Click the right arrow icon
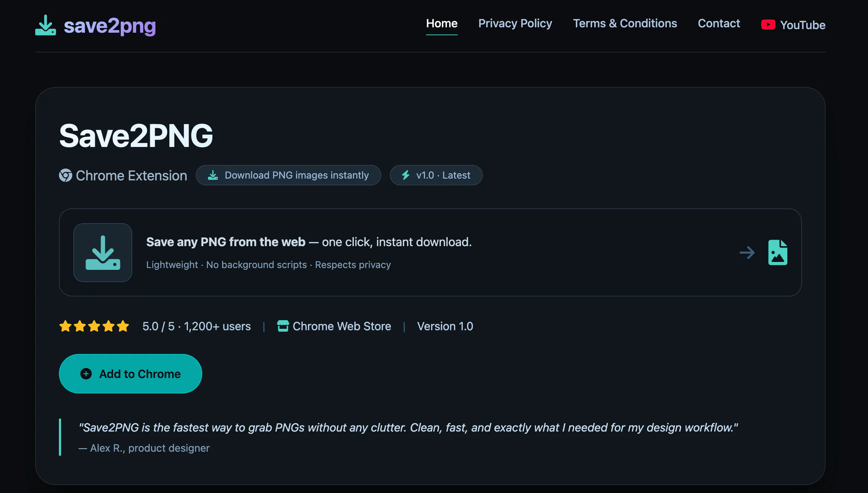868x493 pixels. [x=747, y=253]
